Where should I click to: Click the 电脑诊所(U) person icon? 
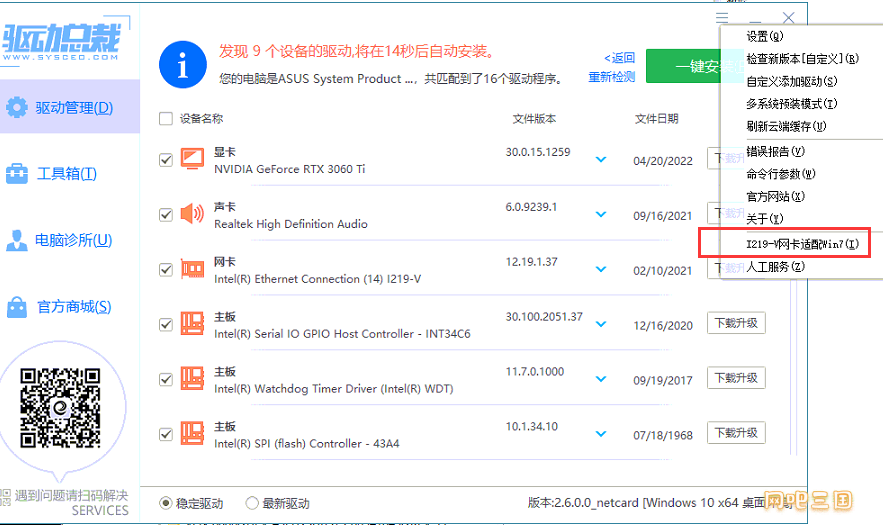(x=17, y=241)
